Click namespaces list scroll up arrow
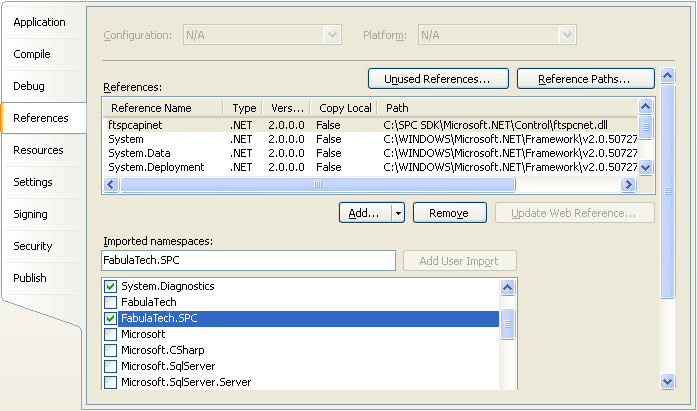Viewport: 697px width, 411px height. (507, 287)
